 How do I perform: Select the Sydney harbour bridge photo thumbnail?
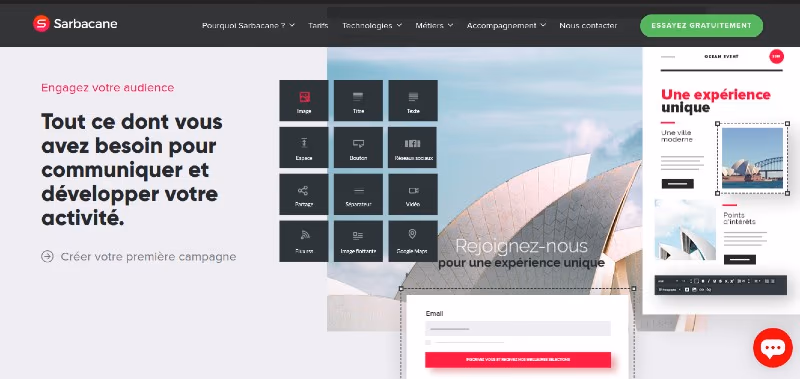click(x=752, y=158)
